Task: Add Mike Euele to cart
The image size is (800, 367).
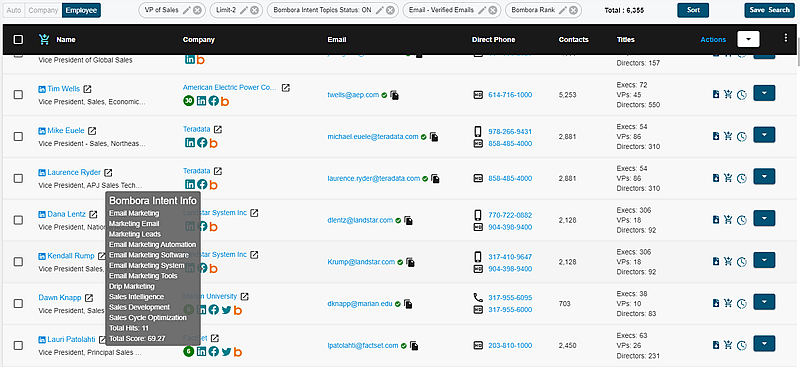Action: (728, 136)
